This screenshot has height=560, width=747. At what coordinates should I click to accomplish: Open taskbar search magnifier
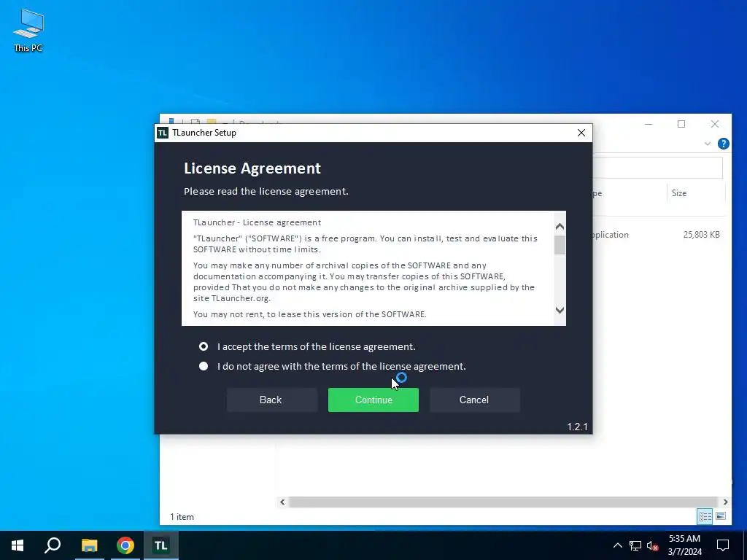point(53,545)
